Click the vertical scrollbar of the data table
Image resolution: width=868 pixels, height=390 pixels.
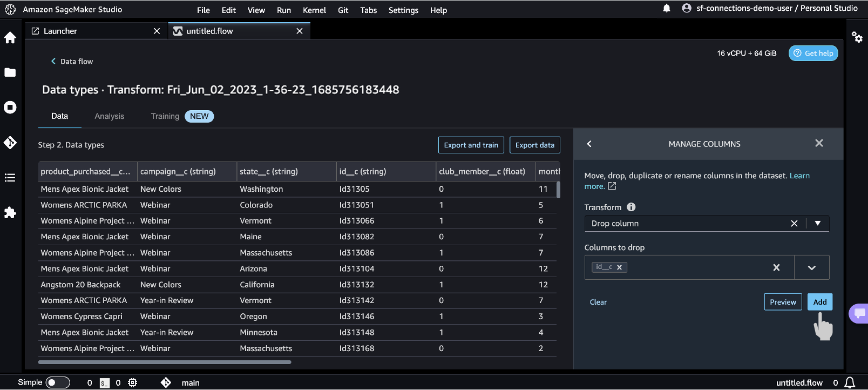pyautogui.click(x=558, y=190)
